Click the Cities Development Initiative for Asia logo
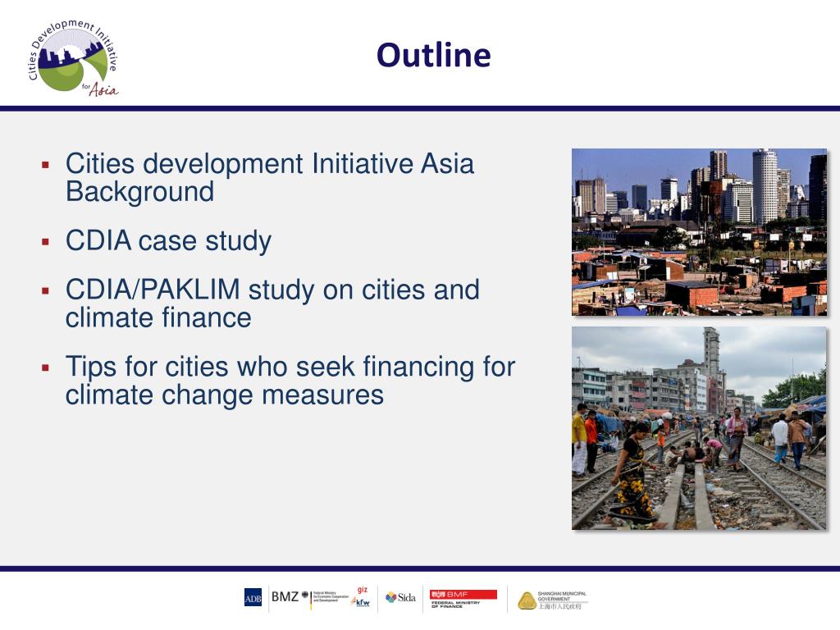 [x=73, y=58]
